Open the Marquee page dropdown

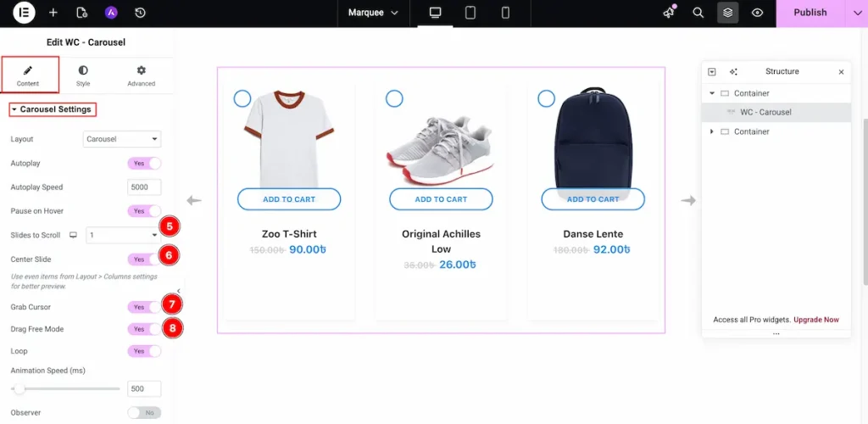pyautogui.click(x=373, y=13)
